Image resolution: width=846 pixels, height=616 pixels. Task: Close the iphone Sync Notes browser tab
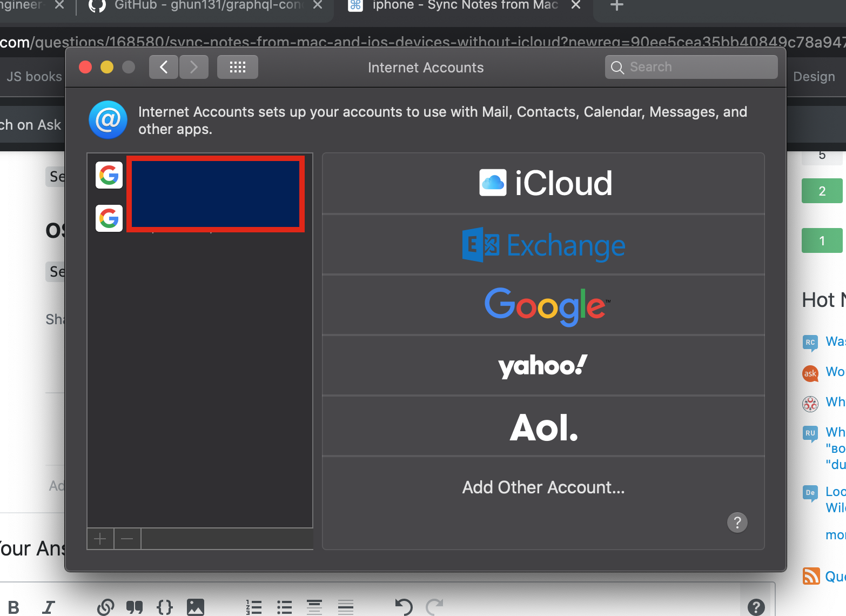point(576,5)
